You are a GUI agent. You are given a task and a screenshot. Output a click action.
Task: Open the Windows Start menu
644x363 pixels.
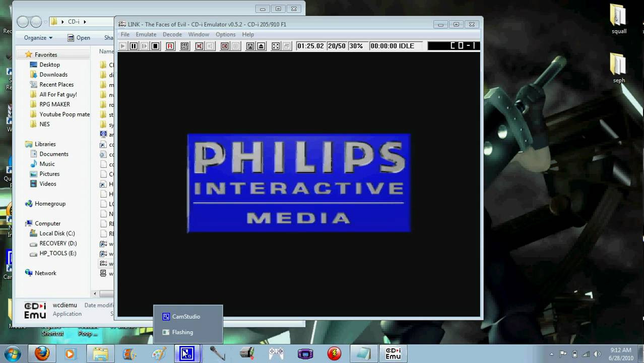12,353
